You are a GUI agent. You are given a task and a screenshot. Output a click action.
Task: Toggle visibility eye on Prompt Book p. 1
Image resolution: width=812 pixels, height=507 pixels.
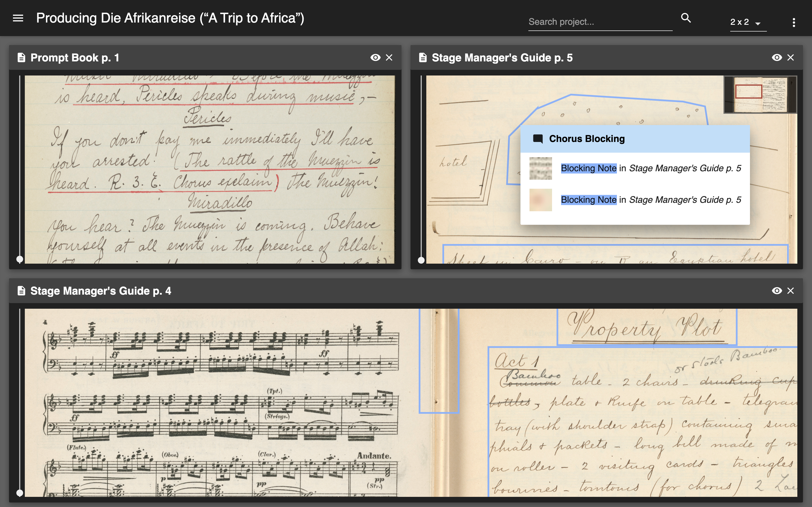pyautogui.click(x=375, y=58)
